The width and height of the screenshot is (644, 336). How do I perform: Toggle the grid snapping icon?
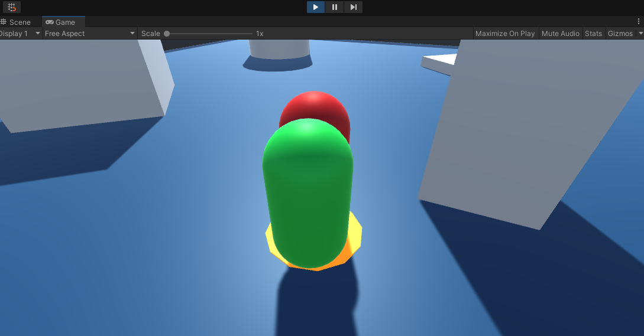[x=11, y=7]
